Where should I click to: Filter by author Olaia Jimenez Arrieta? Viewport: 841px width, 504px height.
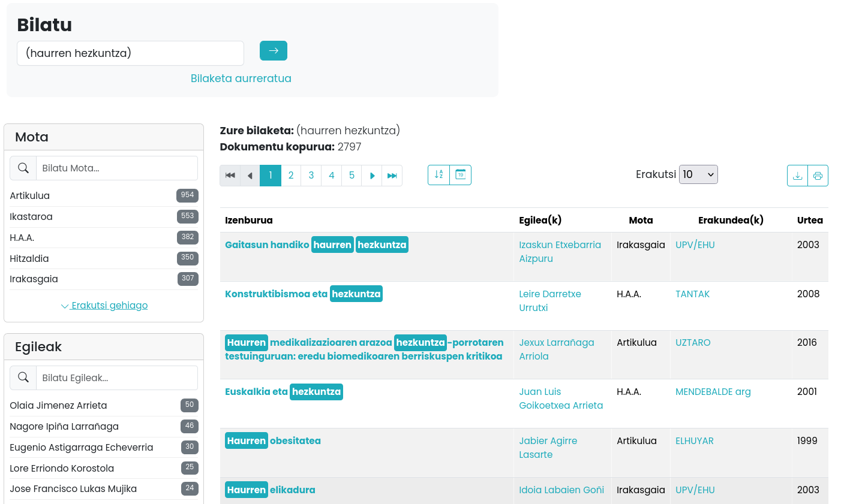(x=58, y=406)
